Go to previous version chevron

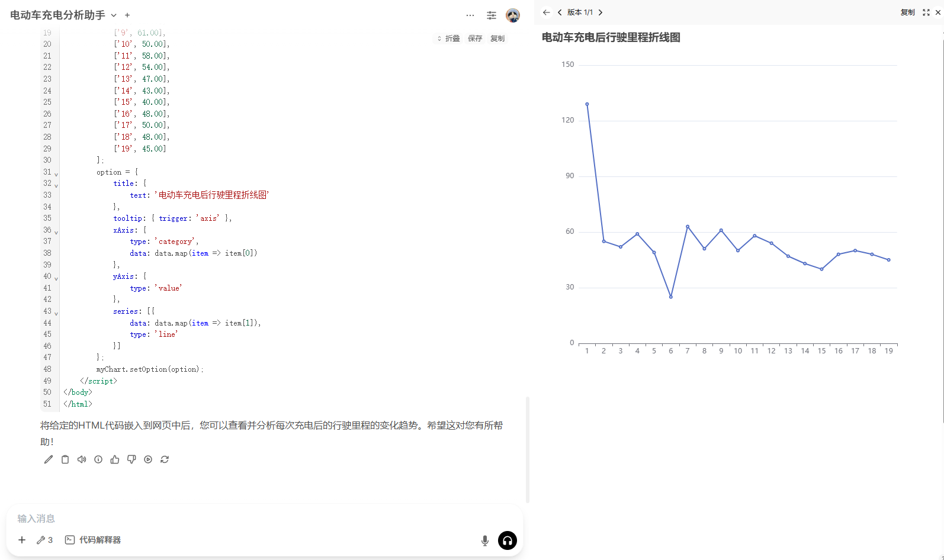pyautogui.click(x=560, y=12)
